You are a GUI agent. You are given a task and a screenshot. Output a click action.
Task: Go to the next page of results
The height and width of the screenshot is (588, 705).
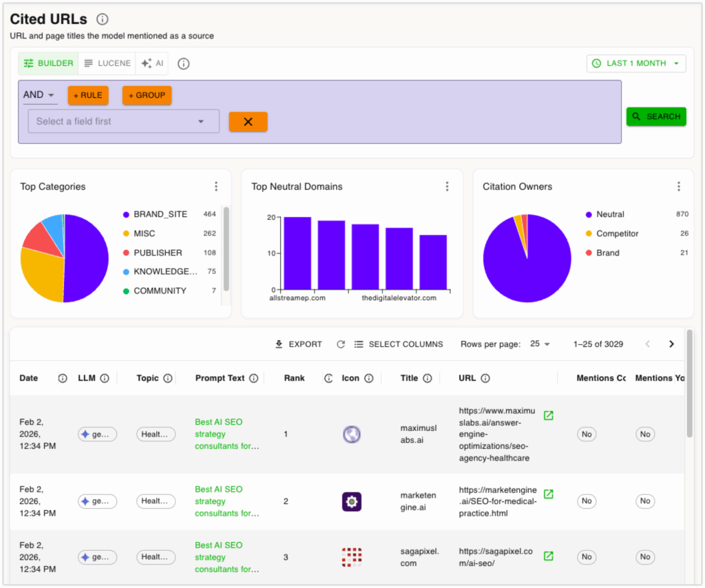pyautogui.click(x=671, y=344)
